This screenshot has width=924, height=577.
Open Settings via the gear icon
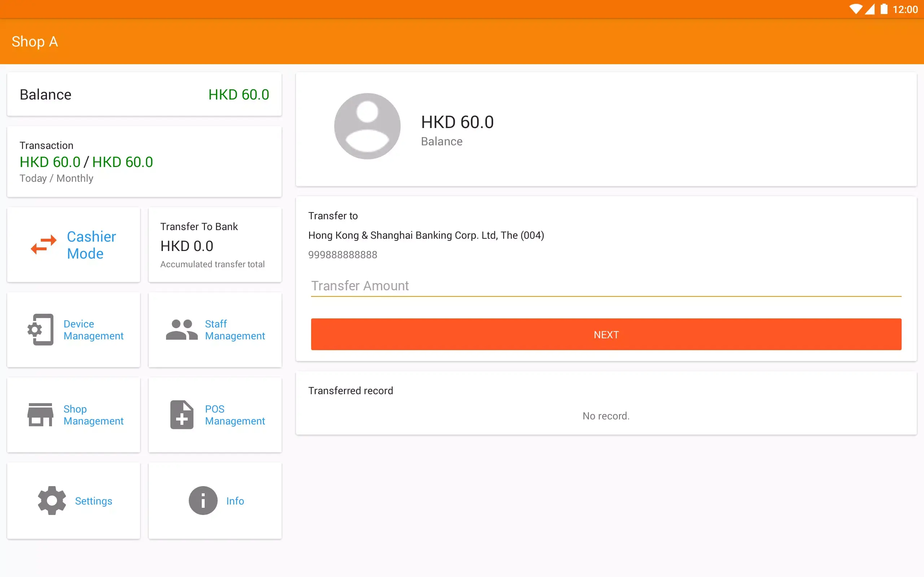(52, 500)
